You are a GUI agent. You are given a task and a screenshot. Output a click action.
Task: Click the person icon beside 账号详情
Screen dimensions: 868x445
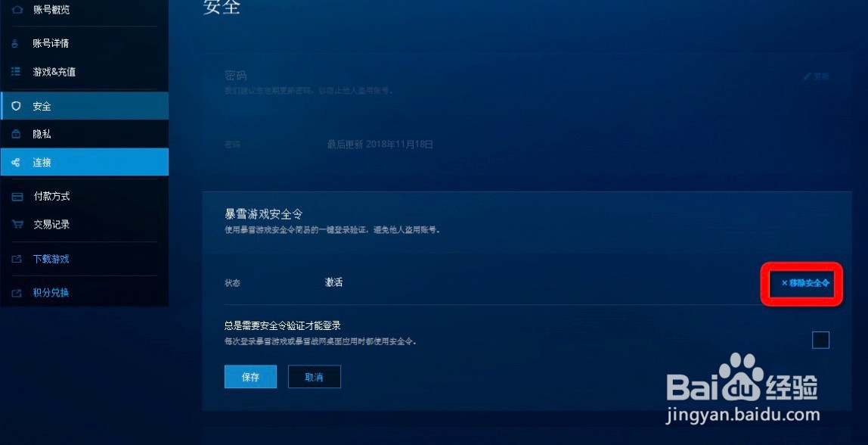[x=15, y=43]
